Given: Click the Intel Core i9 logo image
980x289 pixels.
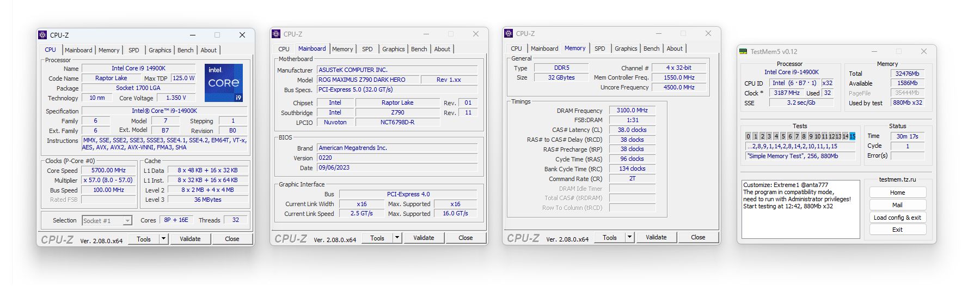Looking at the screenshot, I should click(224, 82).
